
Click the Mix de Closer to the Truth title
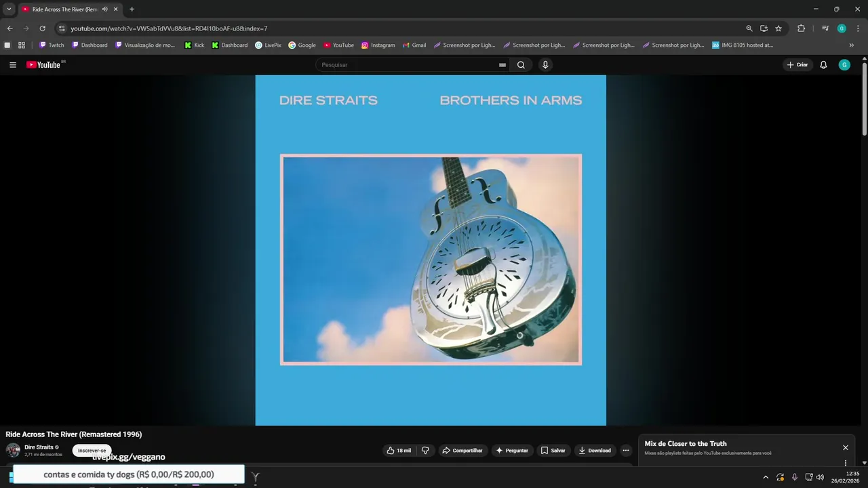(x=686, y=444)
